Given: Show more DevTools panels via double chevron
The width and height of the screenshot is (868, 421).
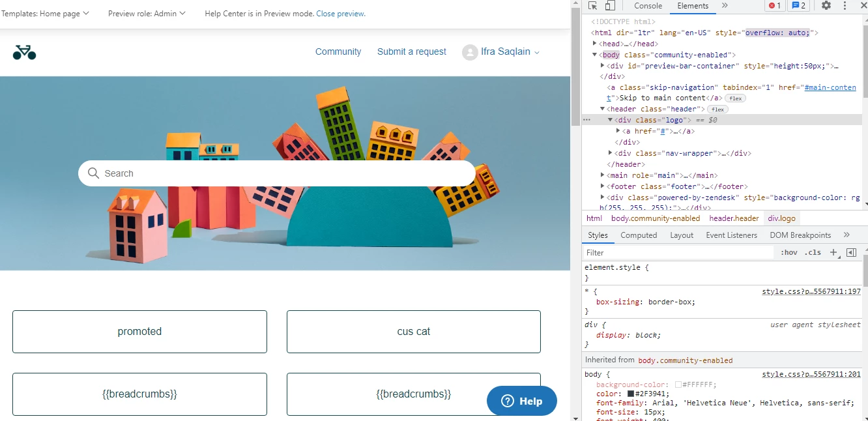Looking at the screenshot, I should click(725, 6).
